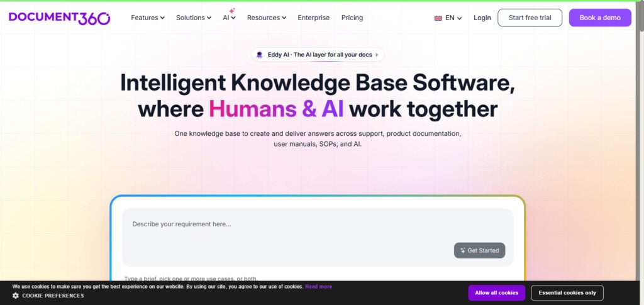Click the Login link
The width and height of the screenshot is (644, 305).
pyautogui.click(x=482, y=18)
